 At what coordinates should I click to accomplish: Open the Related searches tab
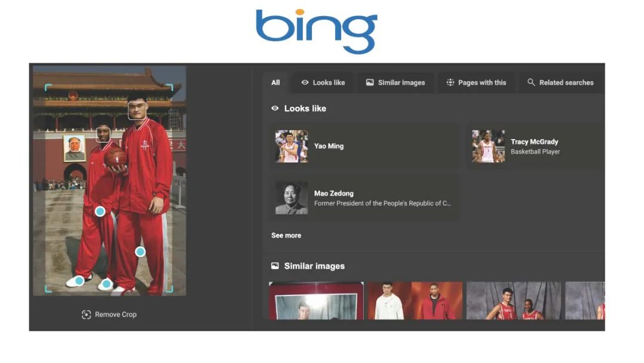coord(561,82)
